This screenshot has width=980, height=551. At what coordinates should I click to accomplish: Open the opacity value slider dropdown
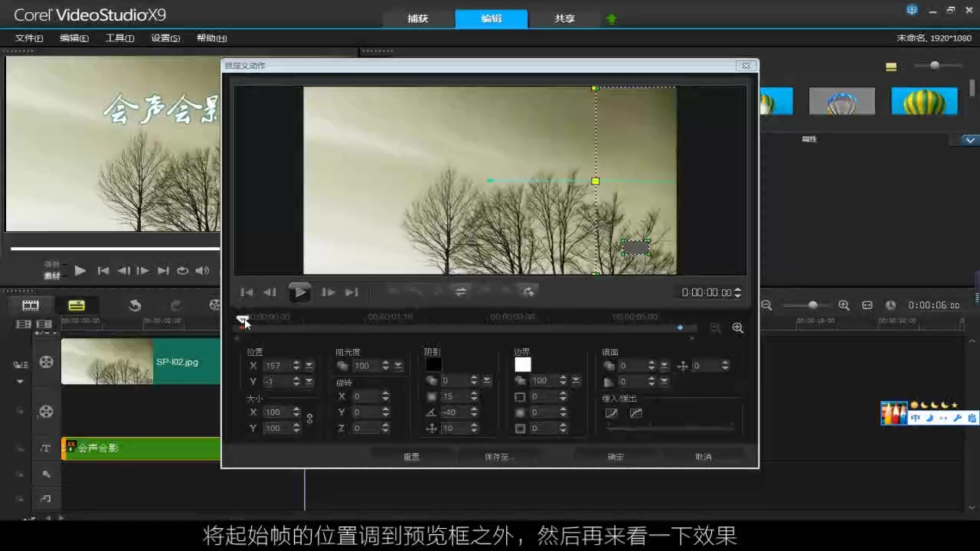tap(398, 366)
